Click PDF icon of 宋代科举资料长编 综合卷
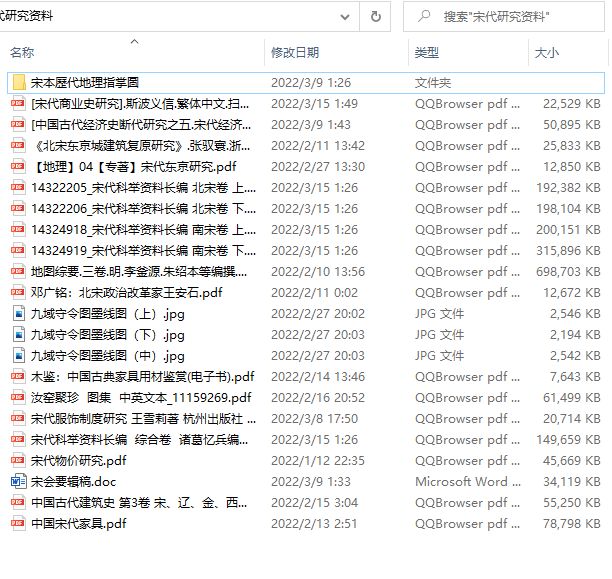Viewport: 612px width, 579px height. pyautogui.click(x=18, y=440)
